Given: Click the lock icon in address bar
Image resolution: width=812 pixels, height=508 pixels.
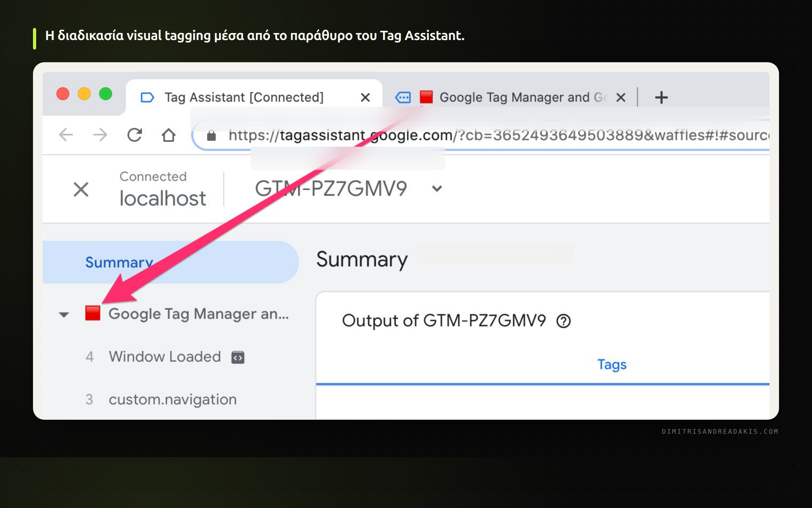Looking at the screenshot, I should point(211,136).
